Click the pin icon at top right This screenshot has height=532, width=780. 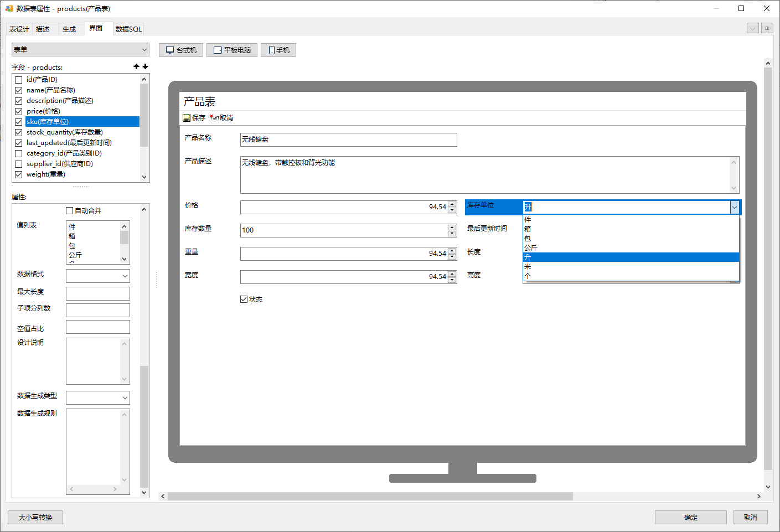767,29
